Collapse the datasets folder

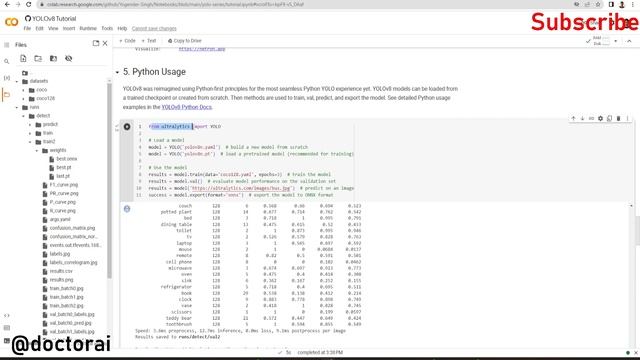coord(17,81)
